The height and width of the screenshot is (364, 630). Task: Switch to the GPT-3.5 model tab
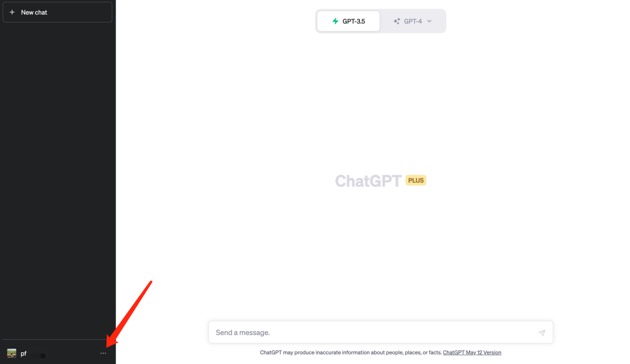coord(348,22)
